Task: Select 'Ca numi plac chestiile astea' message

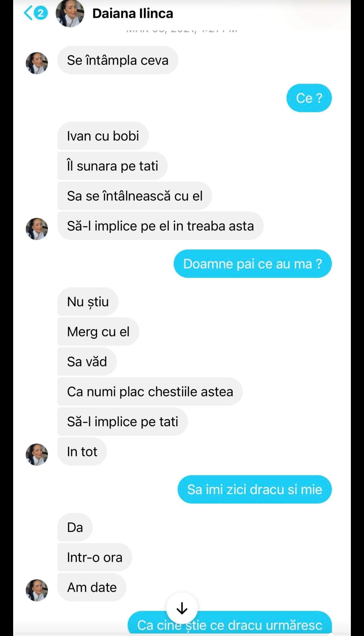Action: coord(150,392)
